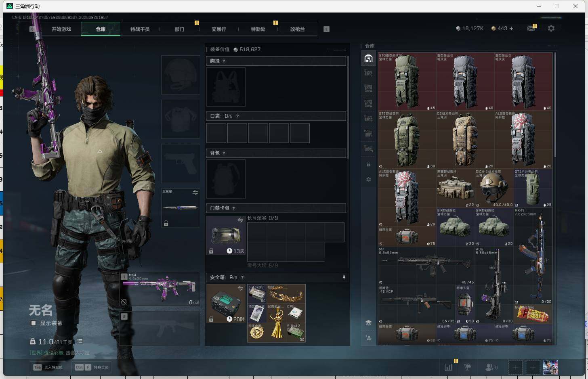Show help for 门禁卡包

(233, 208)
